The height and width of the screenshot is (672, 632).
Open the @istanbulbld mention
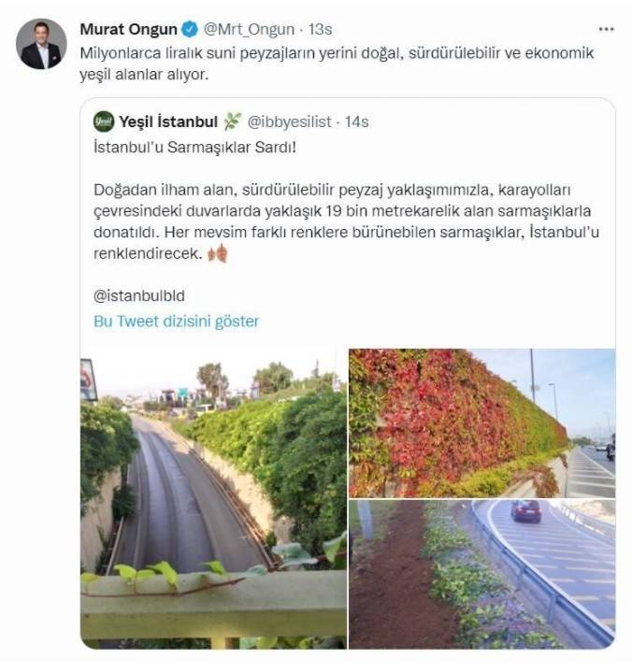click(x=139, y=295)
